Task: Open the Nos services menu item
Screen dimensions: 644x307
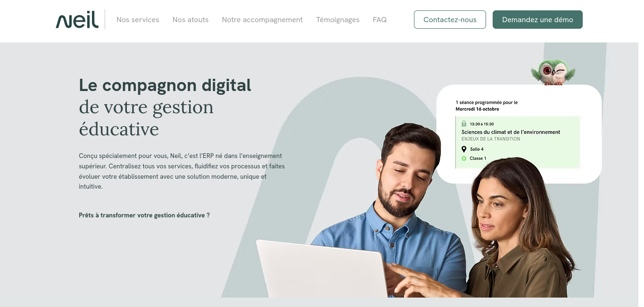Action: [x=138, y=20]
